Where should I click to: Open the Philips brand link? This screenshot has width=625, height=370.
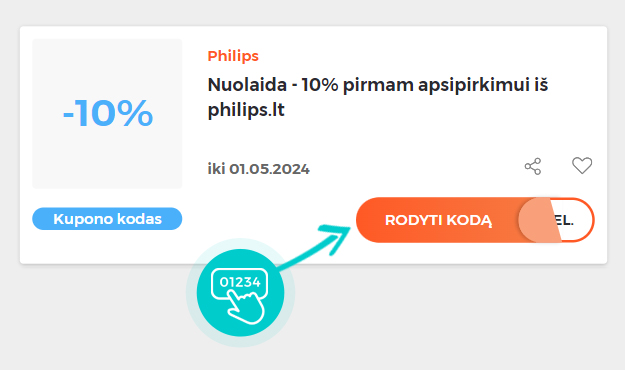coord(233,56)
